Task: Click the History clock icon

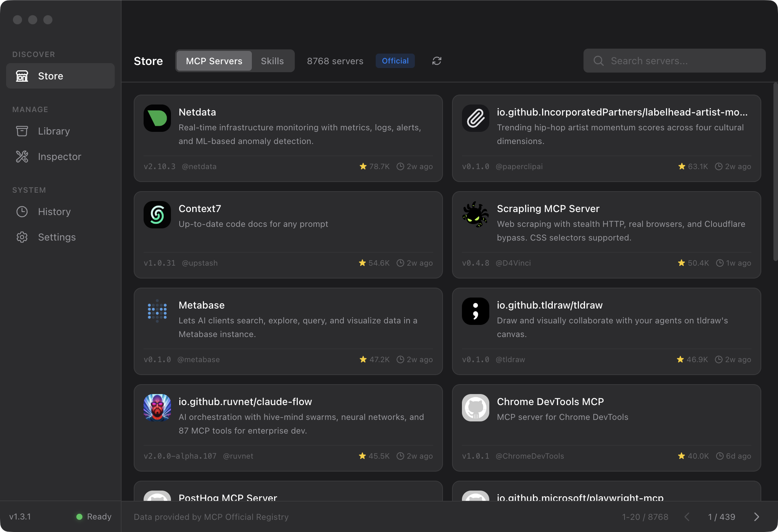Action: 22,212
